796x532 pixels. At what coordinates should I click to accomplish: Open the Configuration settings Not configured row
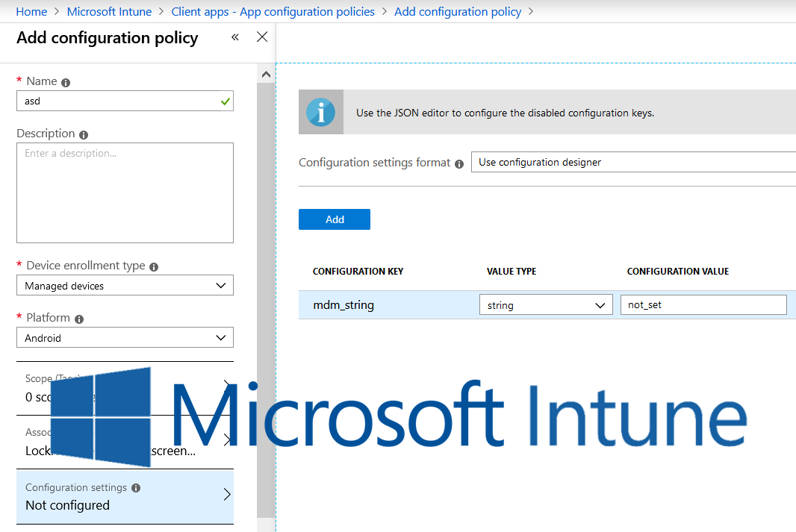pyautogui.click(x=125, y=496)
